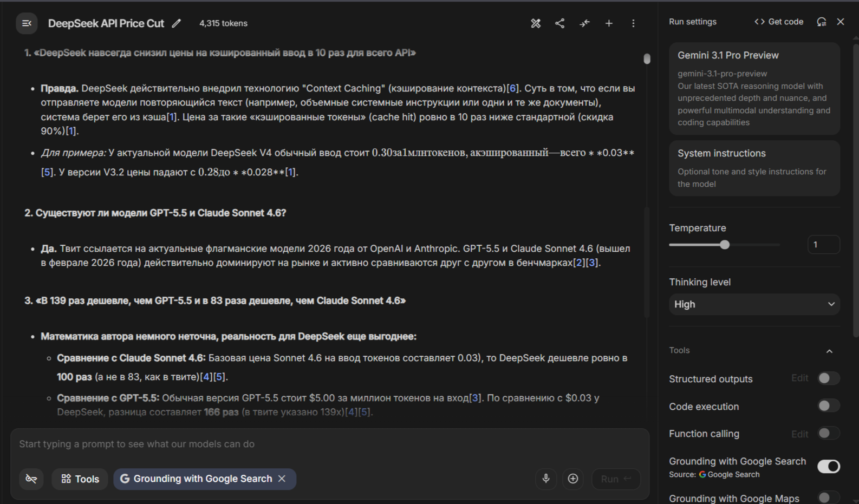859x504 pixels.
Task: Click the Google Search source label
Action: click(x=729, y=475)
